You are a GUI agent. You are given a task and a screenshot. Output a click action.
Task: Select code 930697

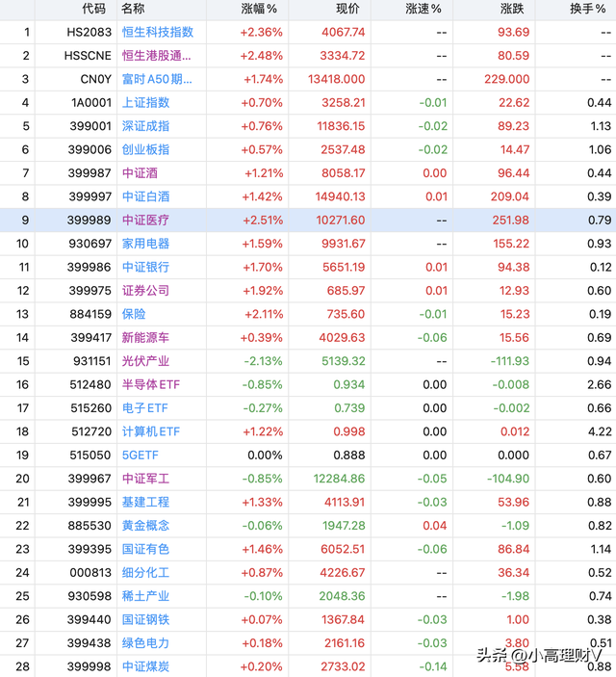90,244
